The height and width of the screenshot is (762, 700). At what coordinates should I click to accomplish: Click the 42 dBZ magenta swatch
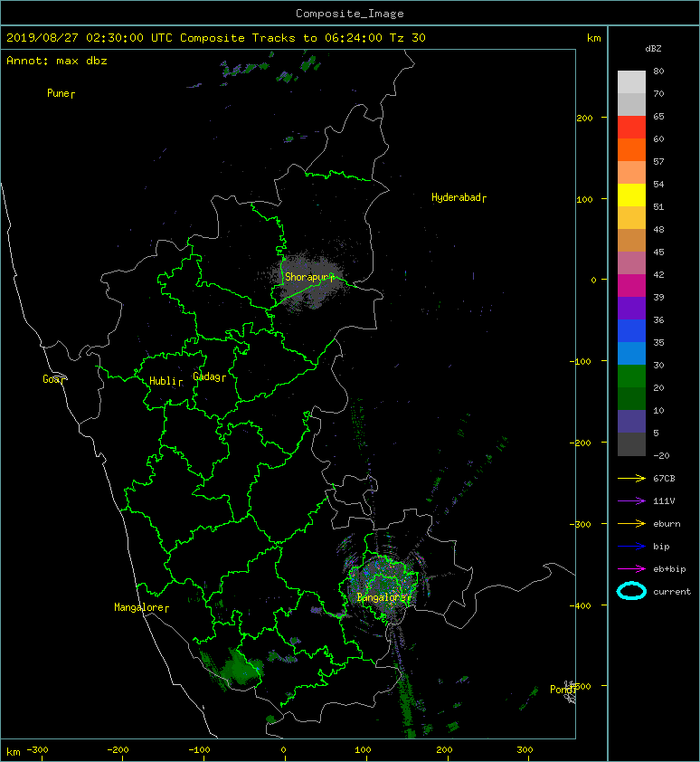(x=631, y=286)
